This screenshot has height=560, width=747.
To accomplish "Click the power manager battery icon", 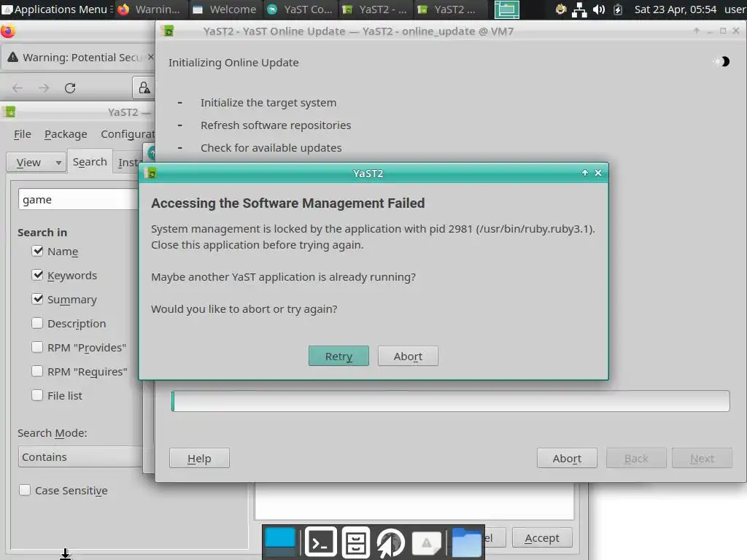I will [x=618, y=9].
